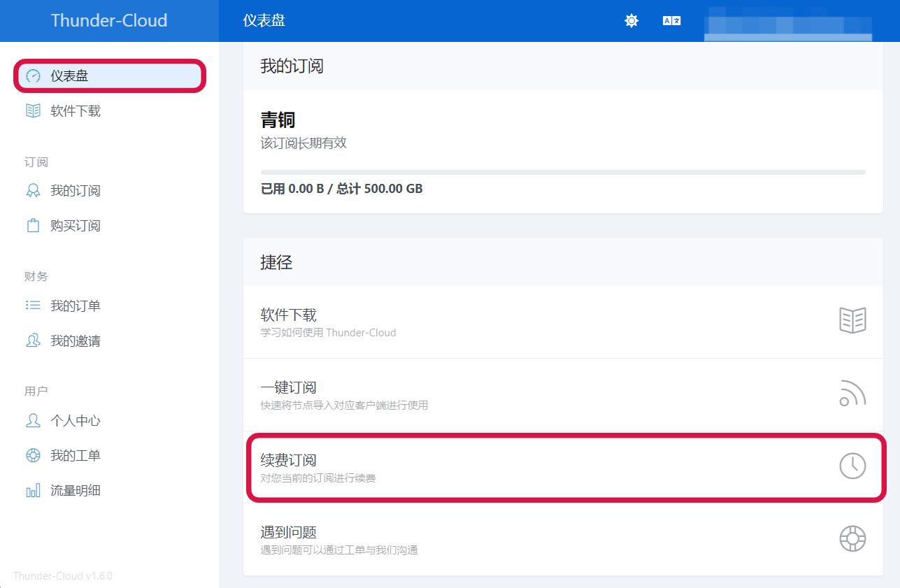
Task: Click the sidebar 仪表盘 gauge icon
Action: pos(33,76)
